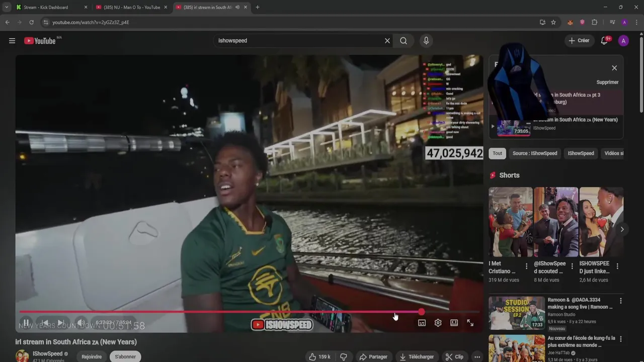The width and height of the screenshot is (644, 362).
Task: Mute the video volume
Action: click(80, 323)
